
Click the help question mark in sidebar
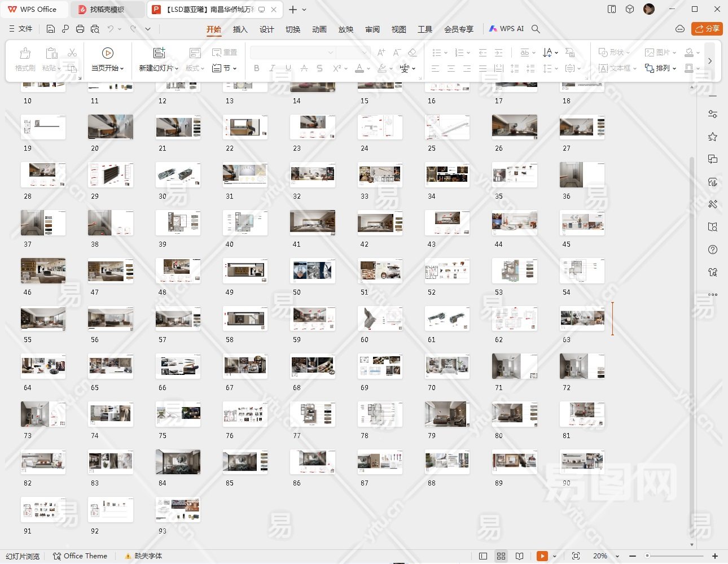(713, 250)
